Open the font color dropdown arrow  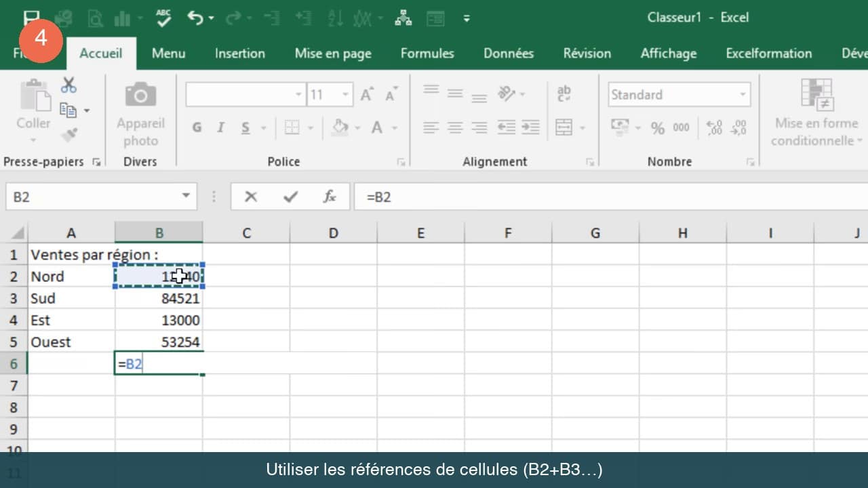coord(394,127)
